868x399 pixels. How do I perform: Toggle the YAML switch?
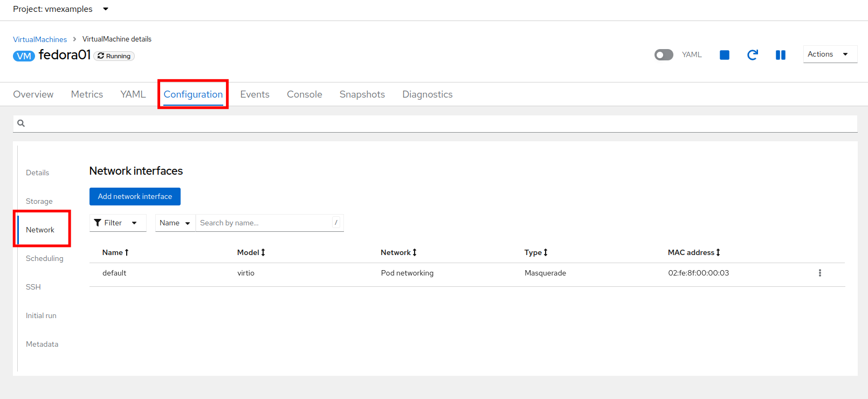click(664, 55)
